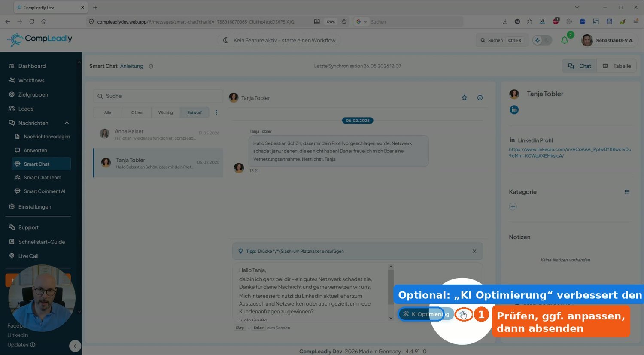Click the chat header info icon

pos(480,98)
